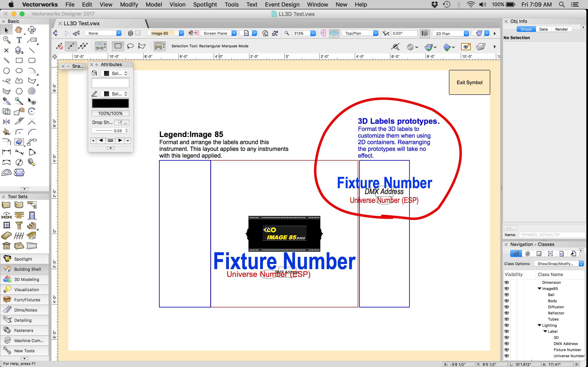Image resolution: width=588 pixels, height=367 pixels.
Task: Select the Rectangle tool
Action: tap(19, 60)
